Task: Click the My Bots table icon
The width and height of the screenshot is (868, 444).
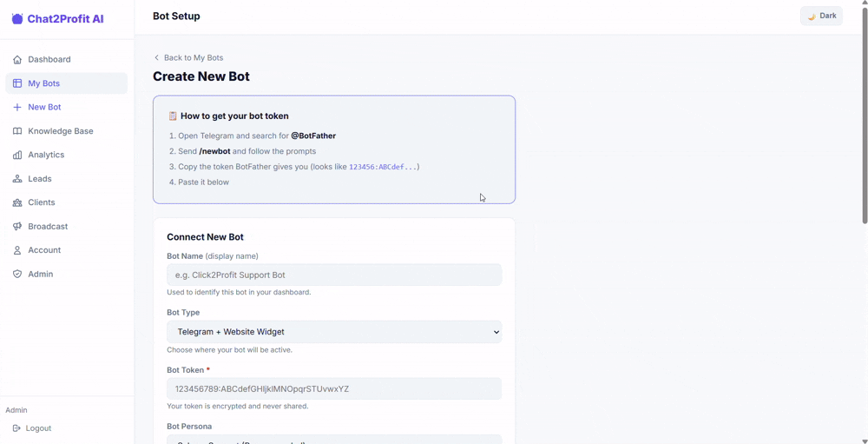Action: (17, 83)
